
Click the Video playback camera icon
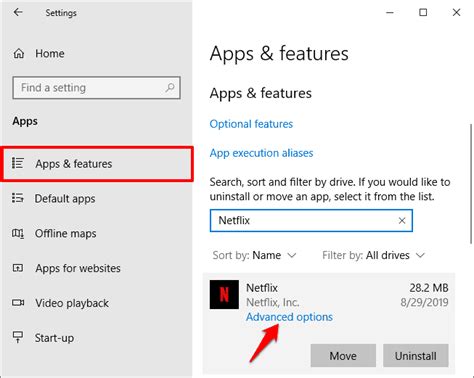point(18,302)
